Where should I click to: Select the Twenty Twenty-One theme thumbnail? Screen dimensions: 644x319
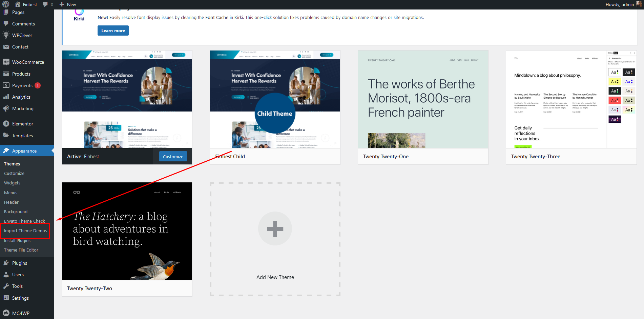click(x=423, y=99)
